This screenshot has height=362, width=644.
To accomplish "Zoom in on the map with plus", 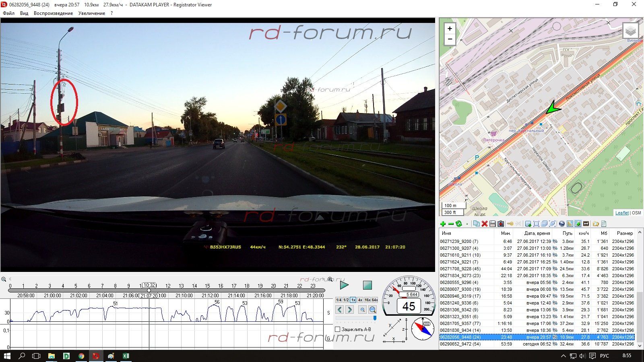I will [450, 29].
